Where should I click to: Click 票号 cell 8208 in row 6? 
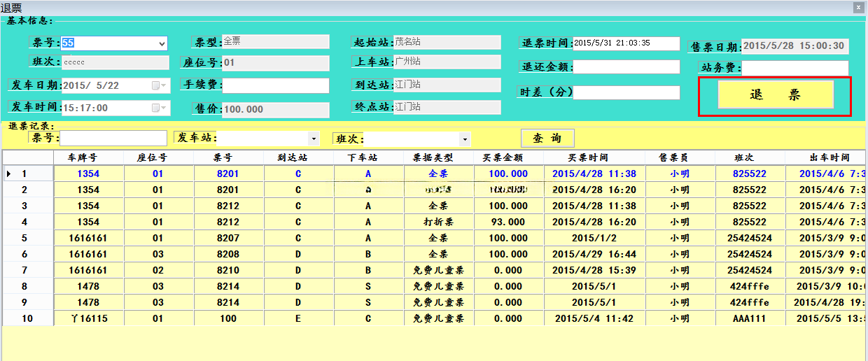point(229,254)
